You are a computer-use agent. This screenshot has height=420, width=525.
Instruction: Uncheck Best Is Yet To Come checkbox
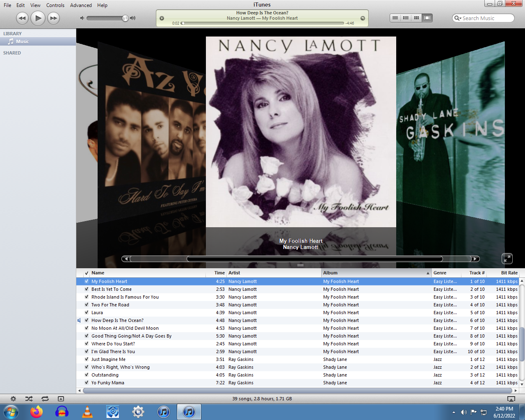click(x=87, y=289)
